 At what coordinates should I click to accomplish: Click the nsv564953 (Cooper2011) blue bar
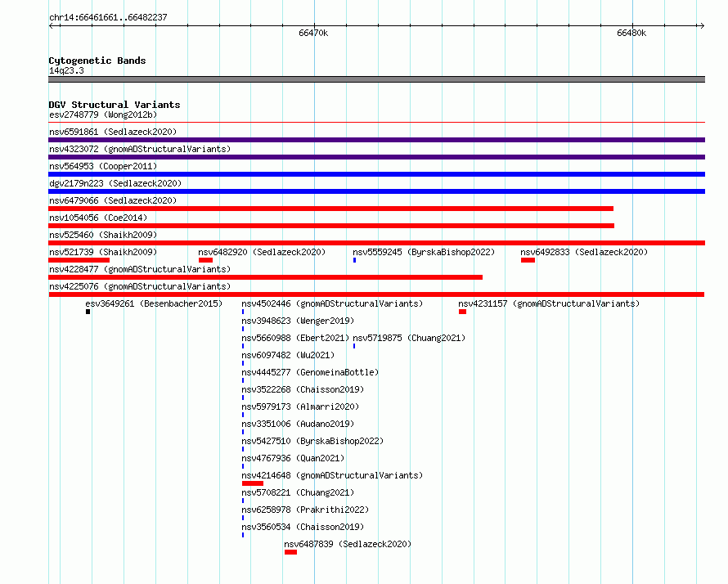pos(376,174)
